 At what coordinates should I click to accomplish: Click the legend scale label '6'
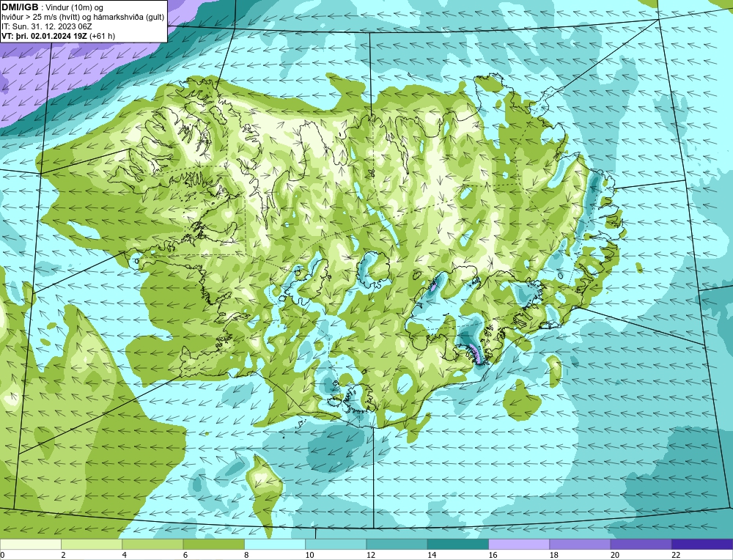tap(185, 555)
